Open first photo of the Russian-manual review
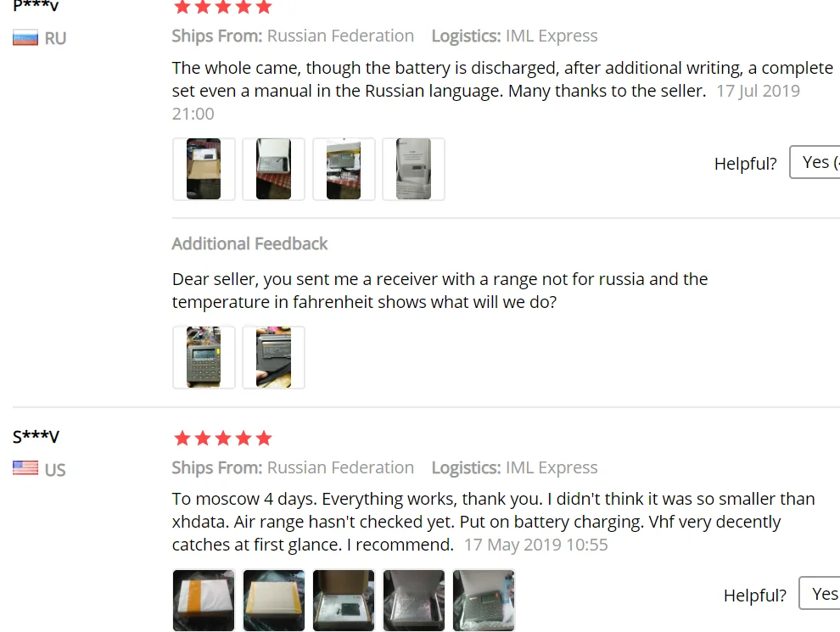840x632 pixels. click(x=204, y=169)
